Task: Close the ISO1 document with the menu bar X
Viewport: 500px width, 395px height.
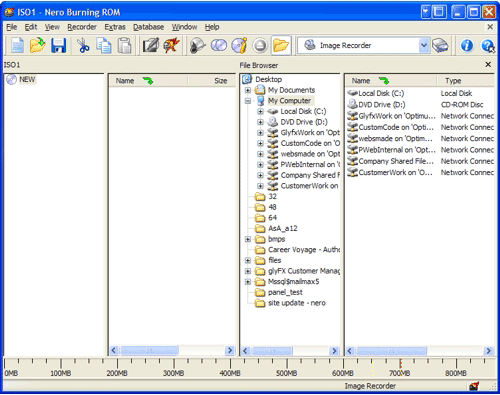Action: pyautogui.click(x=490, y=27)
